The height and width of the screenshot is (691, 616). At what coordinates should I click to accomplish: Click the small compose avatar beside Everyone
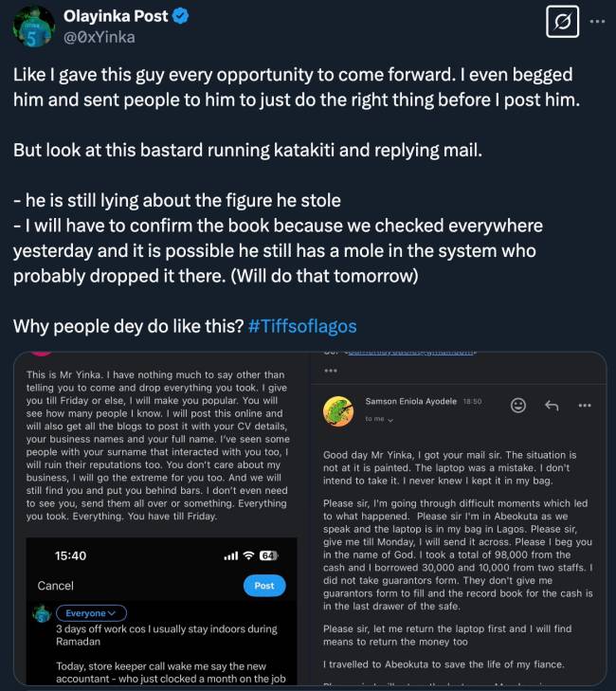pyautogui.click(x=42, y=614)
